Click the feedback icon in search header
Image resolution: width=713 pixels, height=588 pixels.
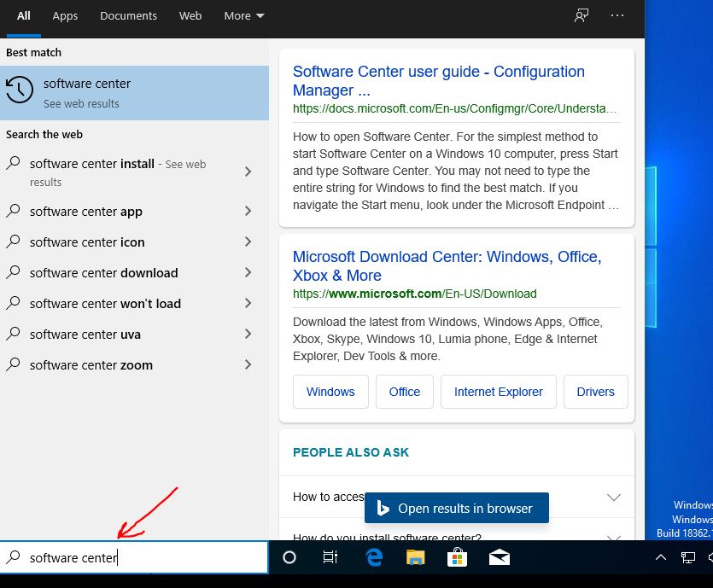582,15
